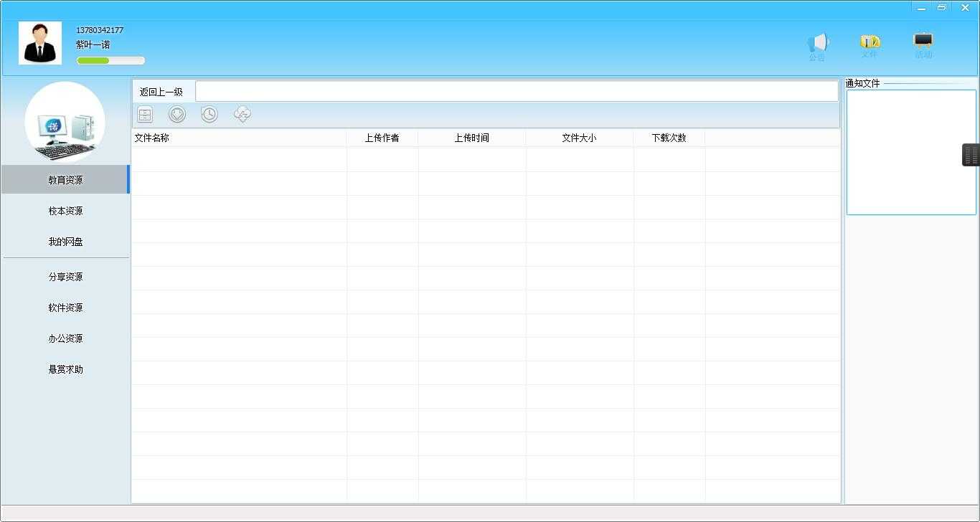The width and height of the screenshot is (980, 522).
Task: Click inside the 通知文件 list box
Action: point(912,152)
